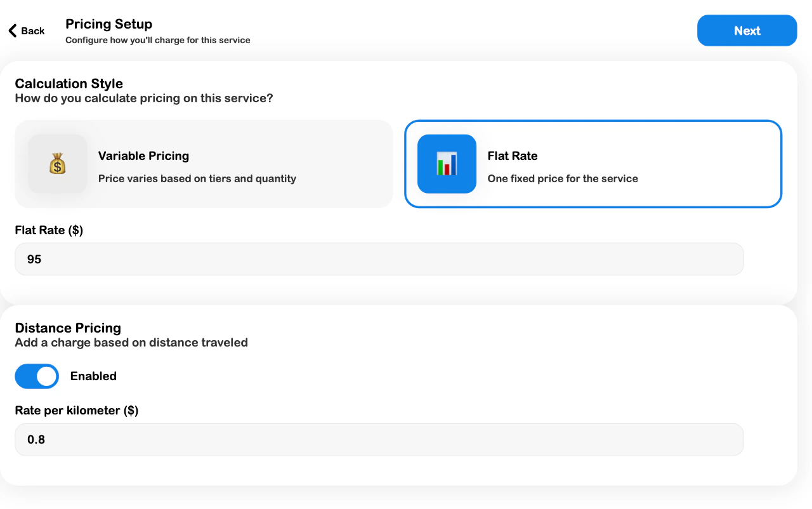The height and width of the screenshot is (509, 812).
Task: Click 'Add a charge based on distance traveled'
Action: tap(131, 343)
